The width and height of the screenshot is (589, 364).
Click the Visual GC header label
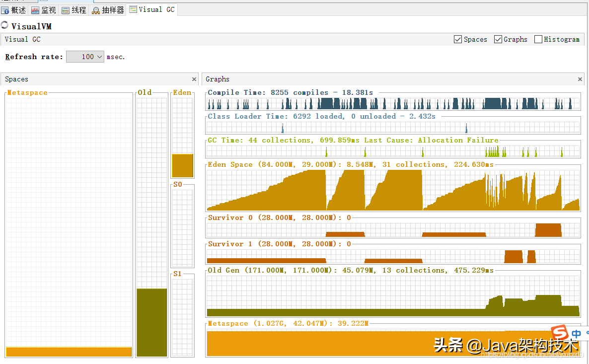[x=22, y=39]
